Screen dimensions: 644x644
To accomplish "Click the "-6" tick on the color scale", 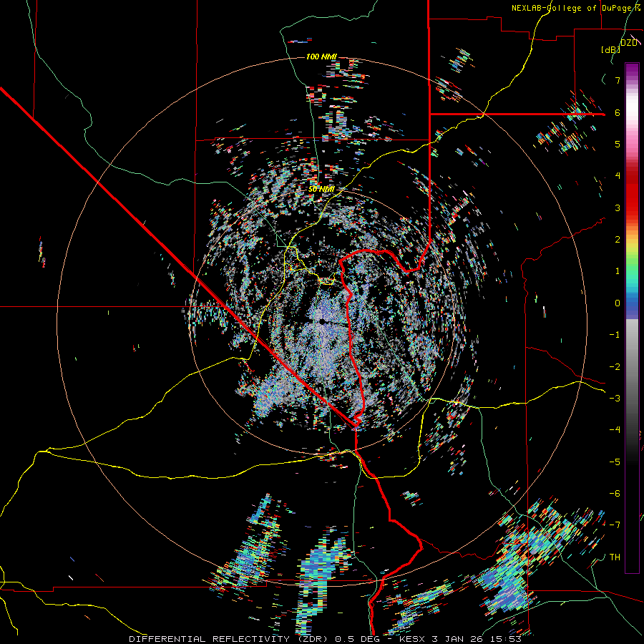I will [615, 494].
